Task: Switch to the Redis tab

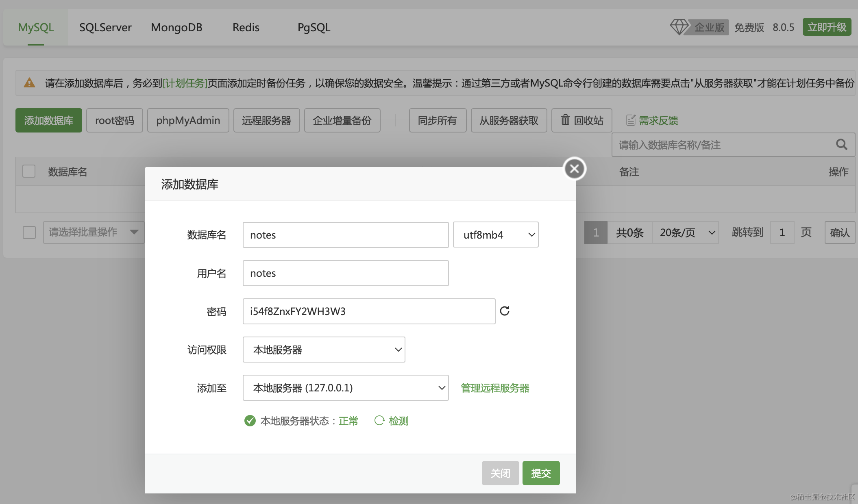Action: coord(246,27)
